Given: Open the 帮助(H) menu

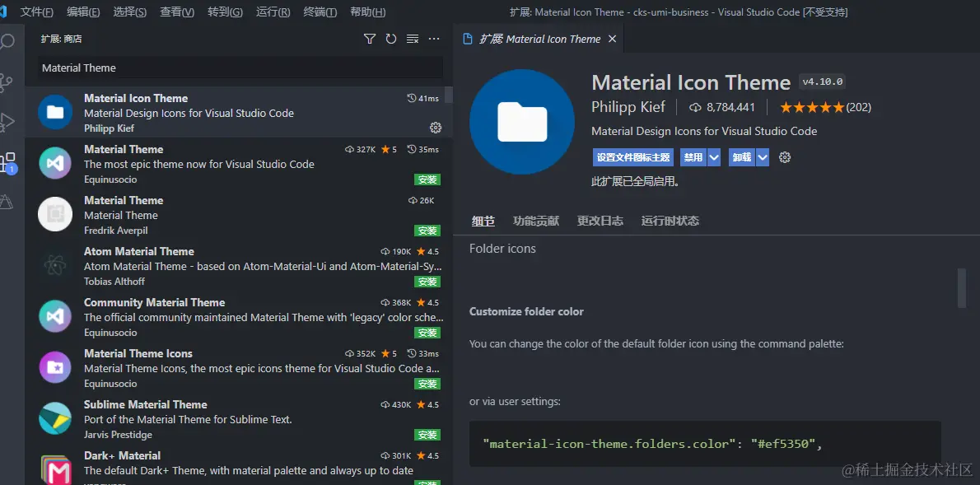Looking at the screenshot, I should (367, 12).
